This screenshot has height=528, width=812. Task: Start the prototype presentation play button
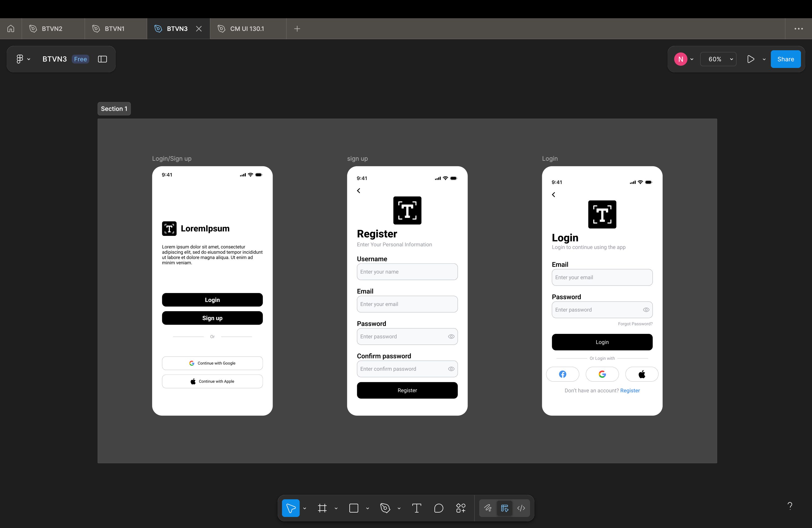coord(751,59)
